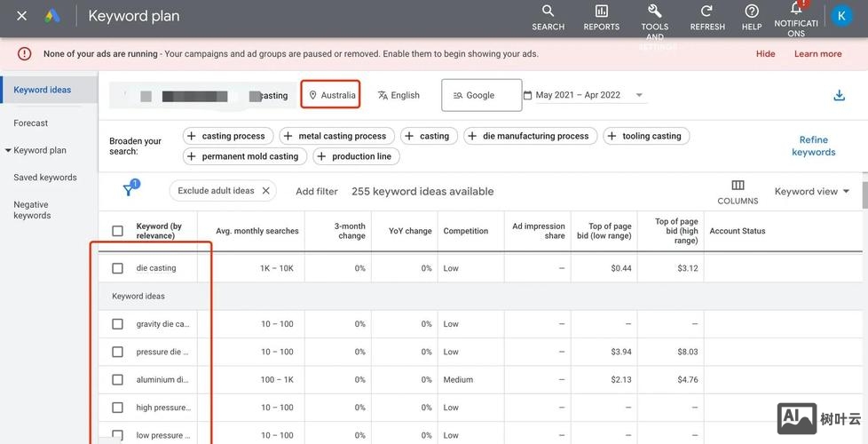Check the die casting keyword checkbox
The height and width of the screenshot is (444, 868).
coord(117,268)
